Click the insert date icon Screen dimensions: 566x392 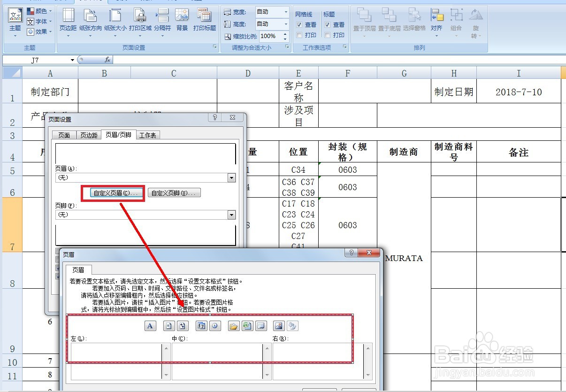click(x=201, y=326)
